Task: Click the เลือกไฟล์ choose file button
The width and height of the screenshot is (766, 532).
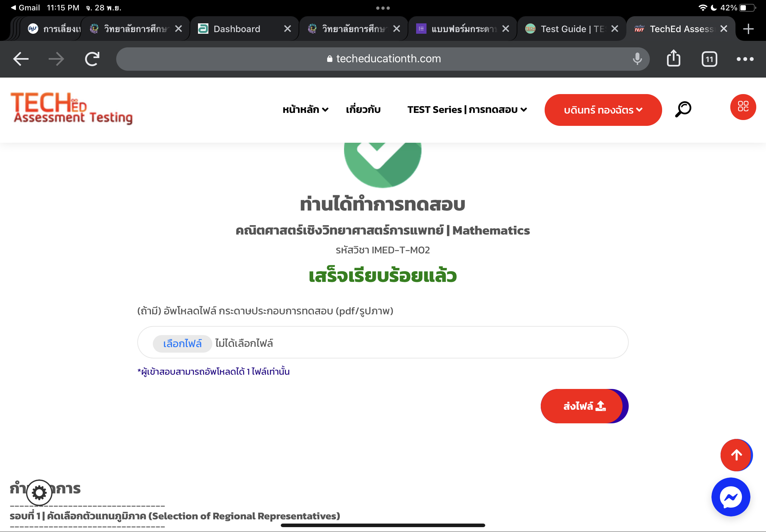Action: [182, 343]
